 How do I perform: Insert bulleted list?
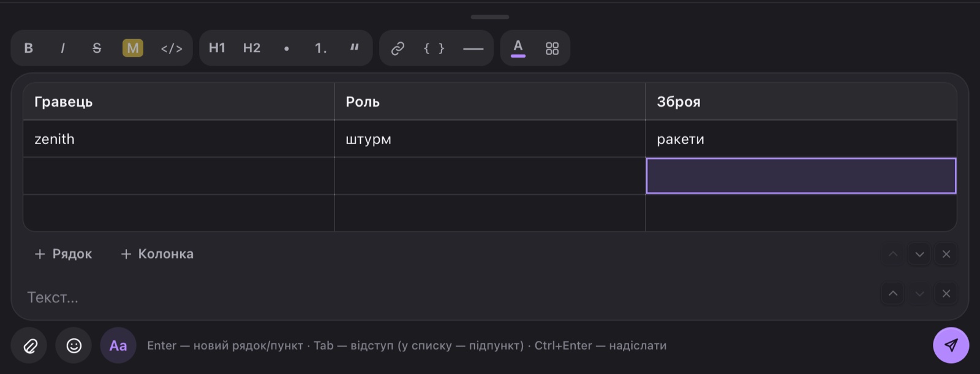(286, 48)
